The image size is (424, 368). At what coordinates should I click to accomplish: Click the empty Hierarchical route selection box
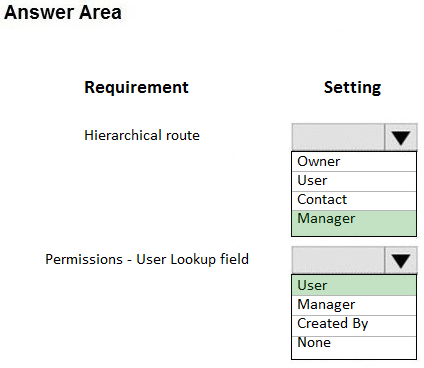point(338,137)
